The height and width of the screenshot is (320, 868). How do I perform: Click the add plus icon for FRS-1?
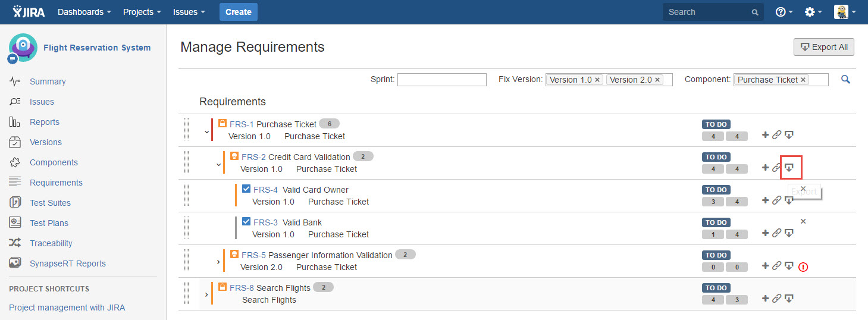pyautogui.click(x=765, y=135)
